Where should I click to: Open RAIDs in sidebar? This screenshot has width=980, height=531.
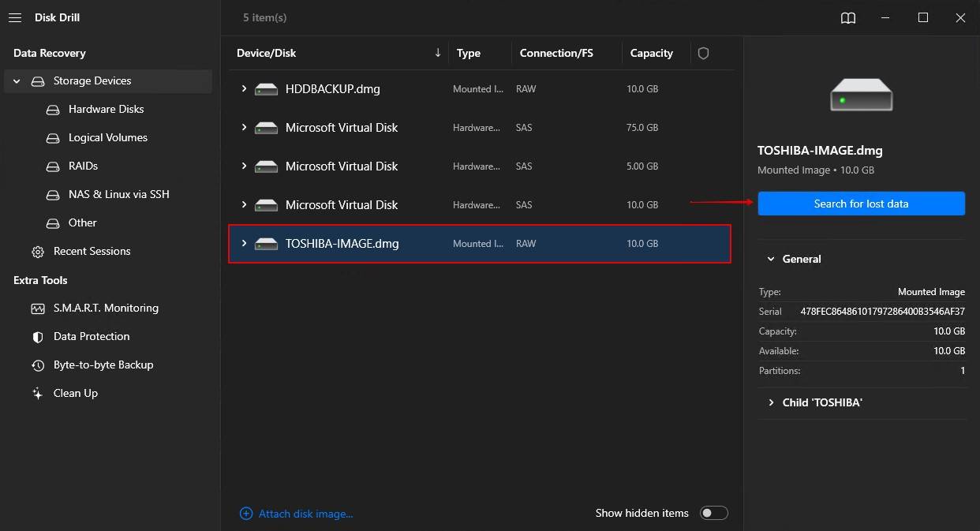[x=83, y=166]
